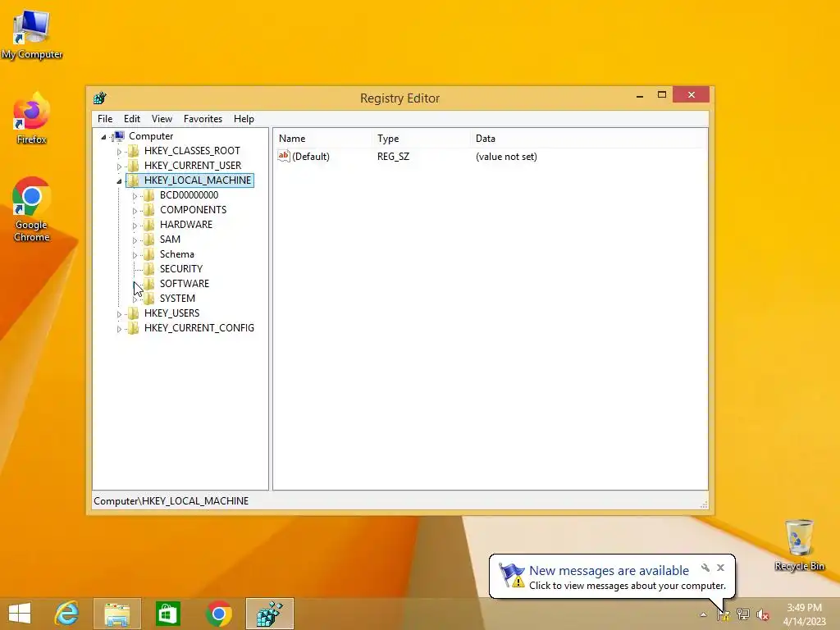The width and height of the screenshot is (840, 630).
Task: Open the Action Center flag icon
Action: click(x=724, y=614)
